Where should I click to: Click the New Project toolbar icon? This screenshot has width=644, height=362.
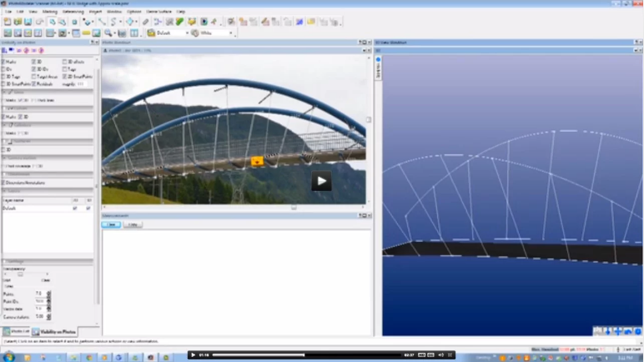click(8, 22)
